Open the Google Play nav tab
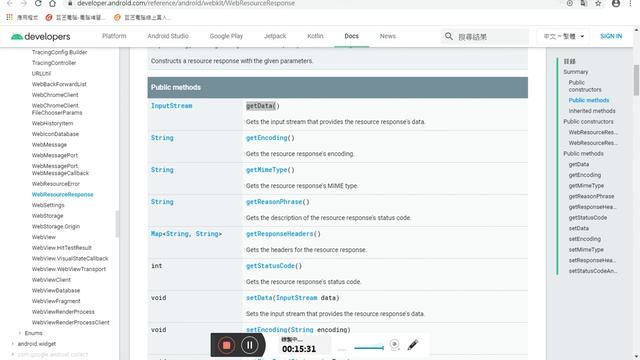640x360 pixels. tap(226, 36)
